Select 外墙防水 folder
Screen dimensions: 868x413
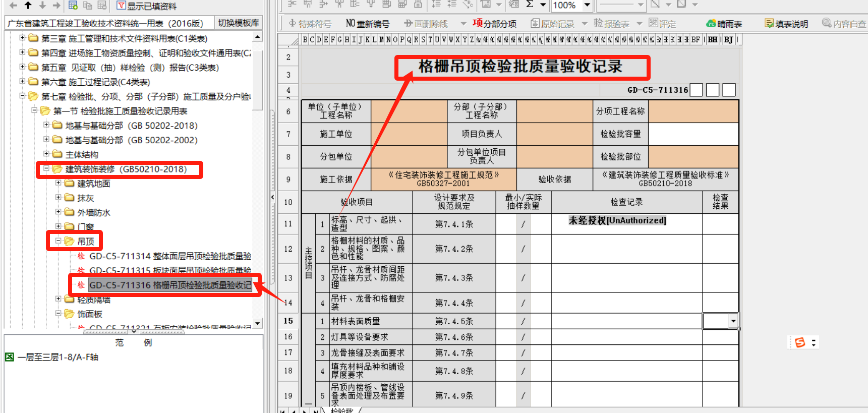(94, 212)
